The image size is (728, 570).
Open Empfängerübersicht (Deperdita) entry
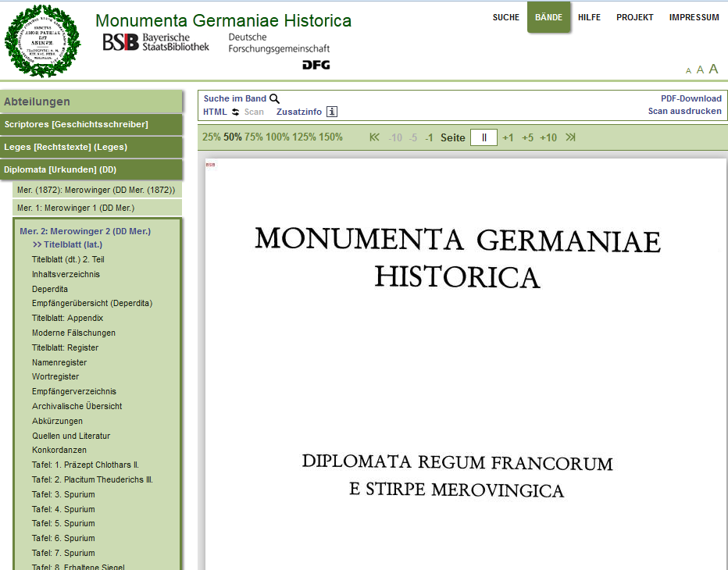(92, 303)
